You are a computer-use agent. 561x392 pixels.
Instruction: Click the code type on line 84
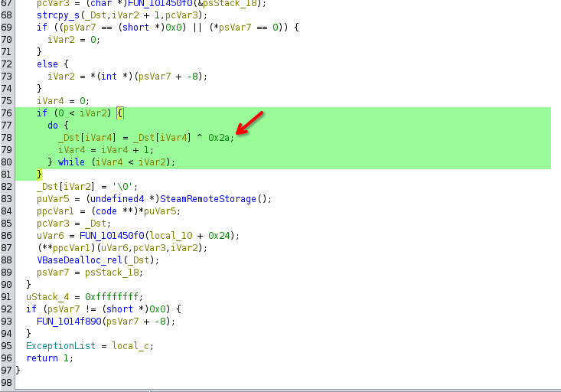(106, 211)
